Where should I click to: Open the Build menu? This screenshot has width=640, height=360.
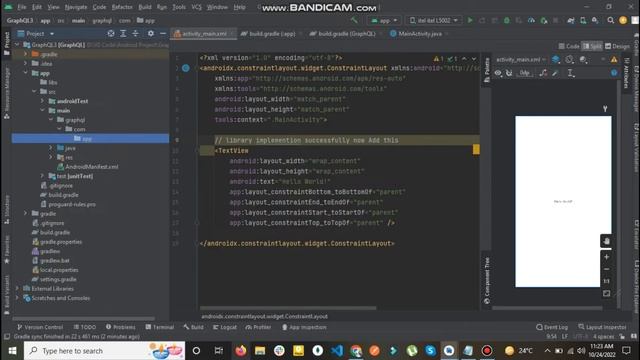[144, 7]
